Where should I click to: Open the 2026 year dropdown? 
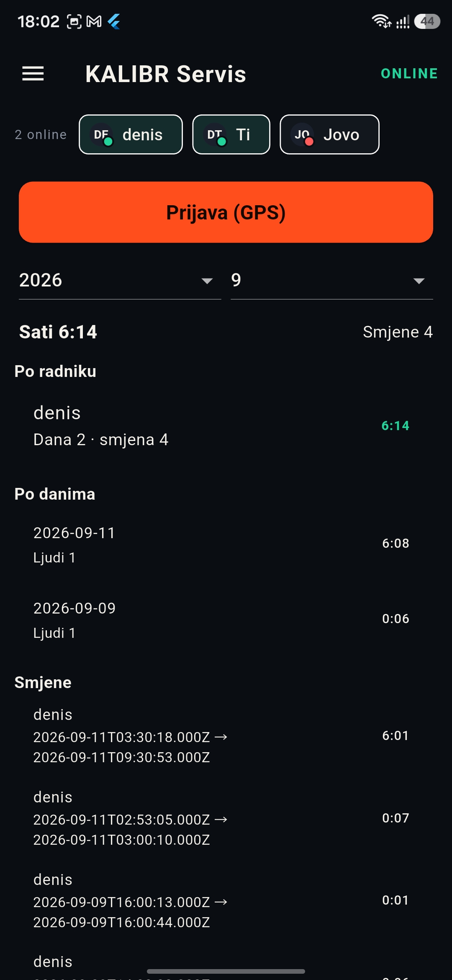pos(120,280)
